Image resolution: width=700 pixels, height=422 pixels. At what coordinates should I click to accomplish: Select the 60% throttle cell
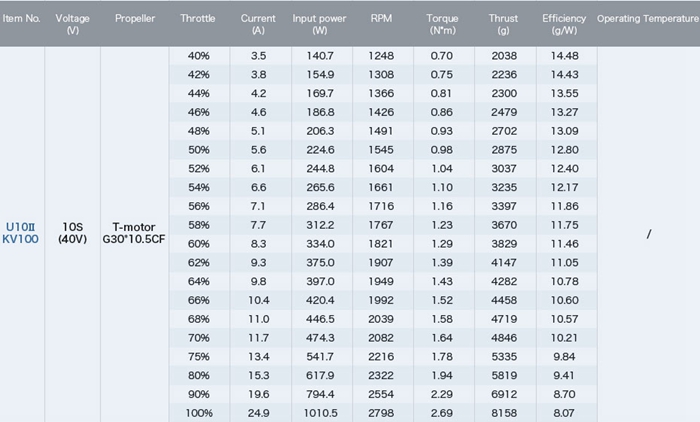(x=199, y=244)
